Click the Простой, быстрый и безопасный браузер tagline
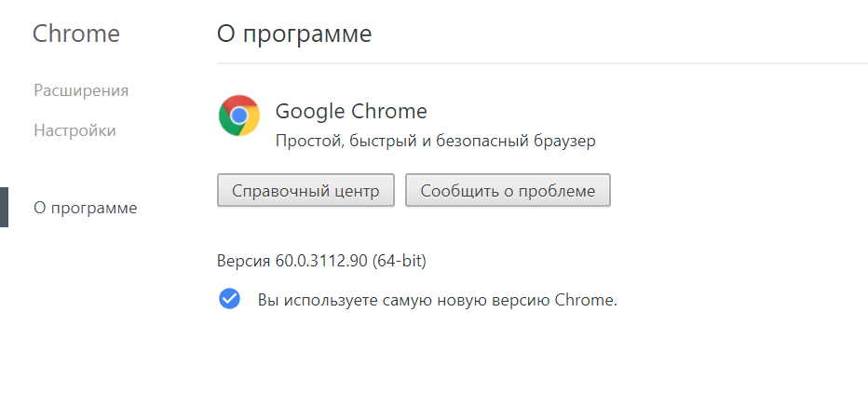This screenshot has height=394, width=868. pyautogui.click(x=436, y=141)
